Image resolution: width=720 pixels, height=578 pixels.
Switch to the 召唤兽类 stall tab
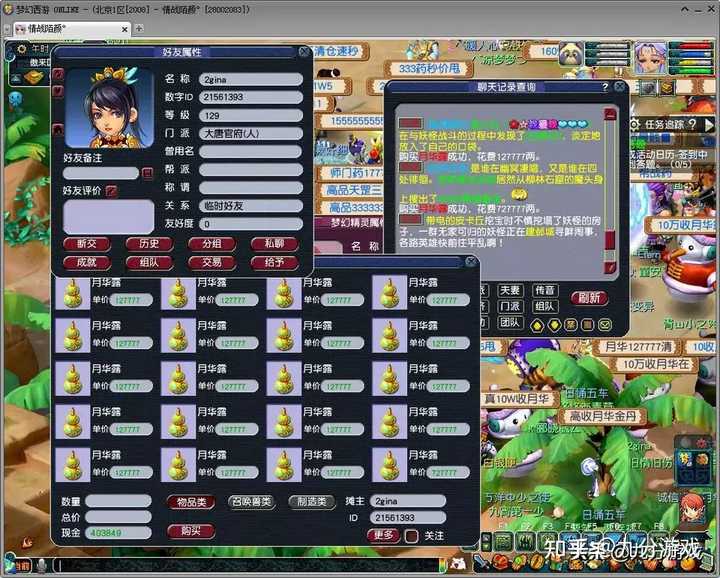coord(251,502)
